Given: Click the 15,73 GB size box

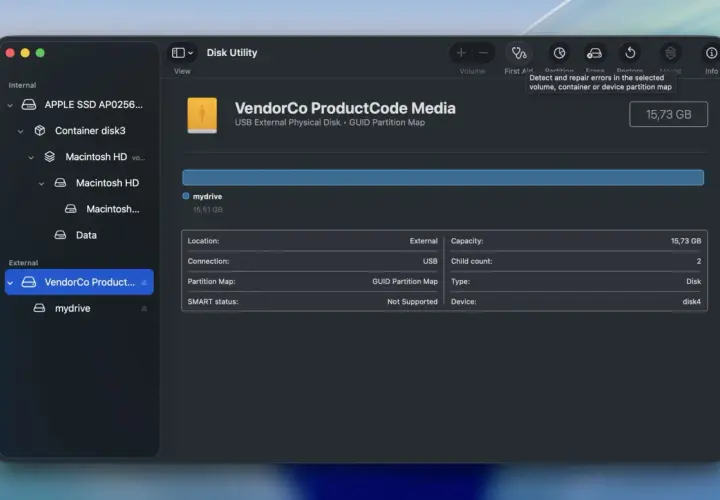Looking at the screenshot, I should click(668, 114).
